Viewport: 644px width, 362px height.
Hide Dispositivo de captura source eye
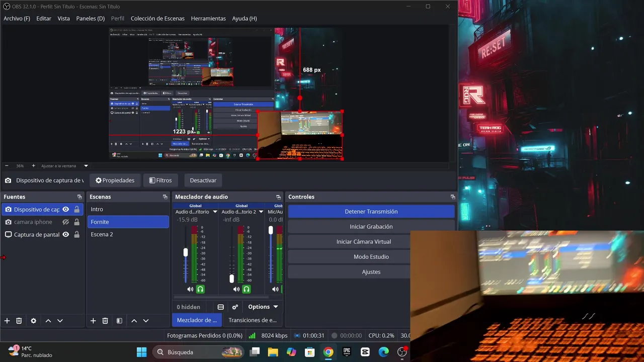tap(65, 210)
